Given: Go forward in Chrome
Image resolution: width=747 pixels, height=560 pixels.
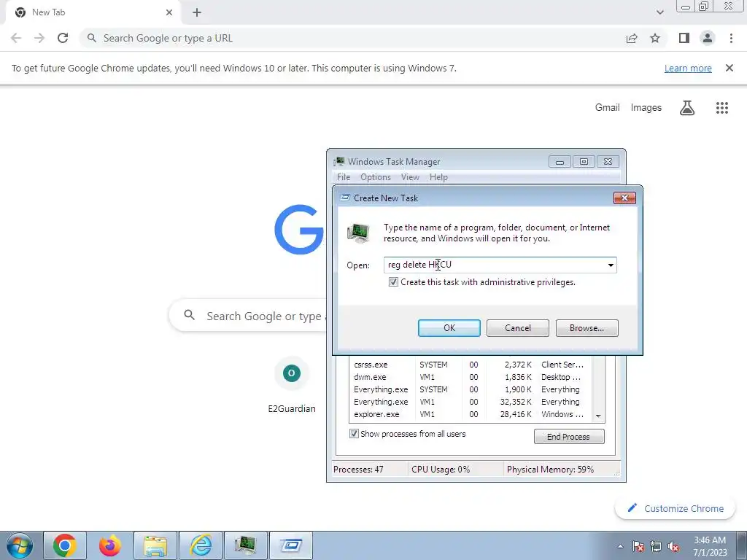Looking at the screenshot, I should click(39, 38).
